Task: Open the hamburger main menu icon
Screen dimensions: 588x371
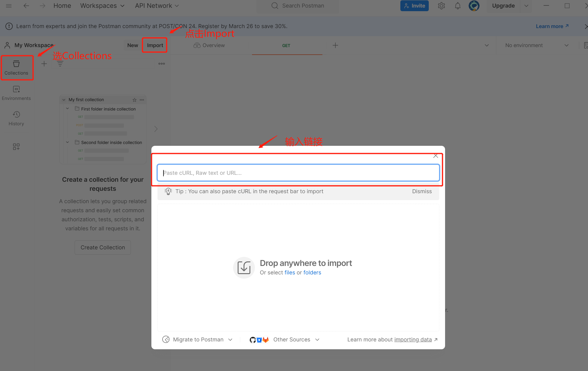Action: click(x=9, y=6)
